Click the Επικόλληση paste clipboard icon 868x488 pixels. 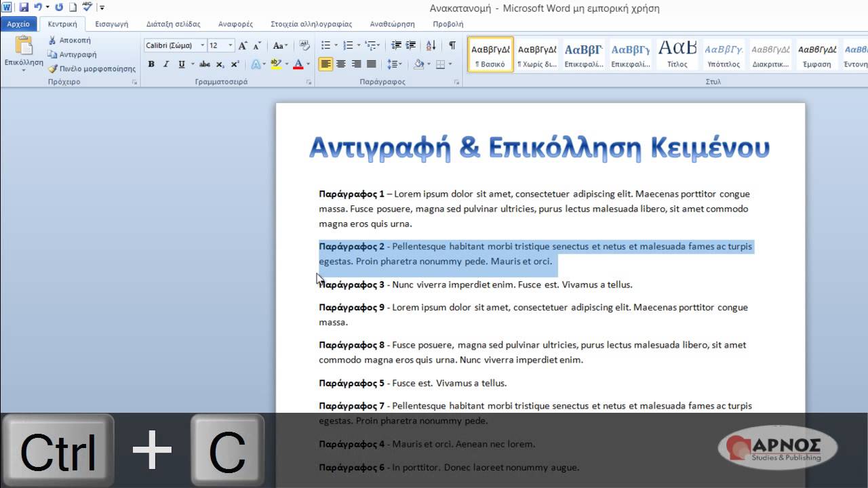coord(23,46)
